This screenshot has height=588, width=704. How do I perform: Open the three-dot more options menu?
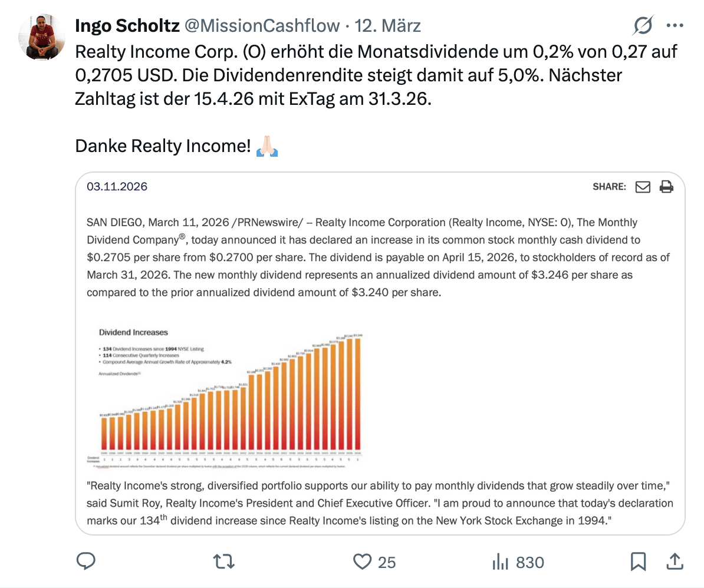pos(676,25)
